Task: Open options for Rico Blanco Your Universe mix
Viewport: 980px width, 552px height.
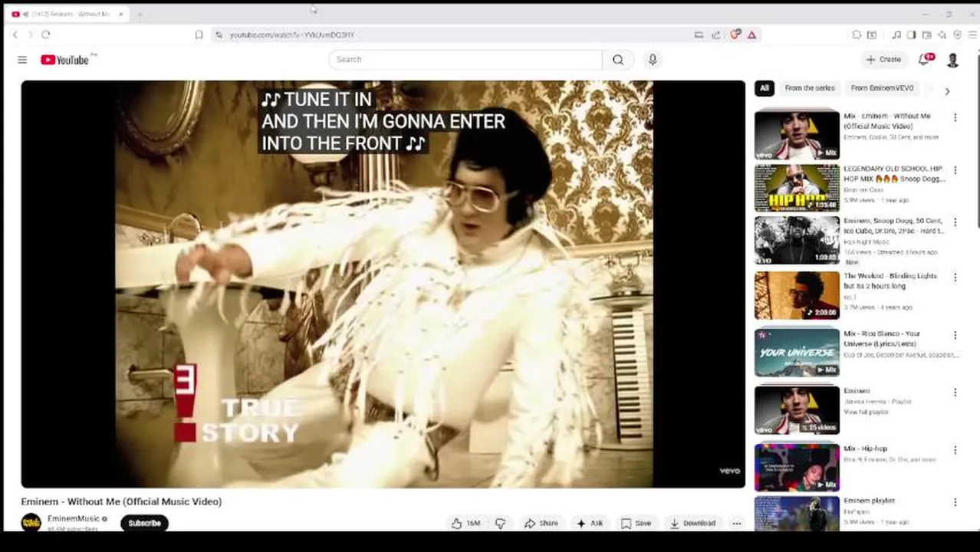Action: coord(955,335)
